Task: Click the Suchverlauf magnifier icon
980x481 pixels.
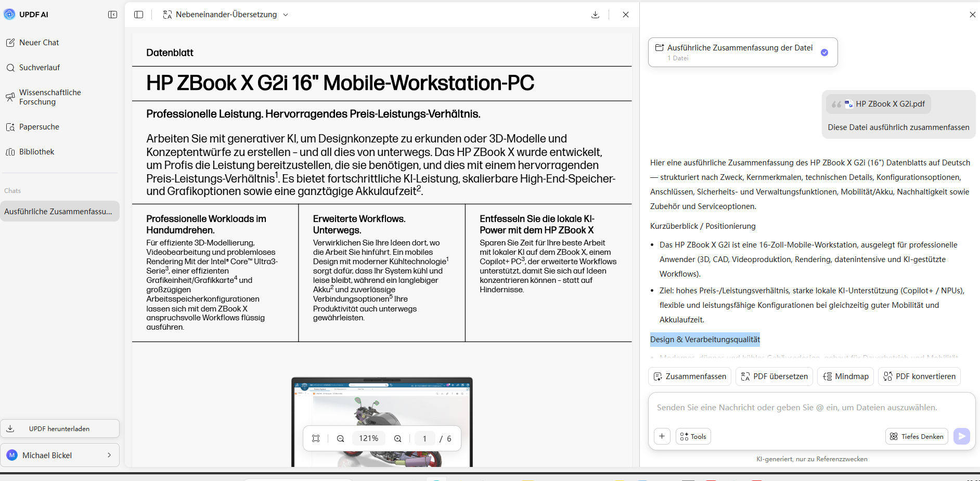Action: pyautogui.click(x=10, y=68)
